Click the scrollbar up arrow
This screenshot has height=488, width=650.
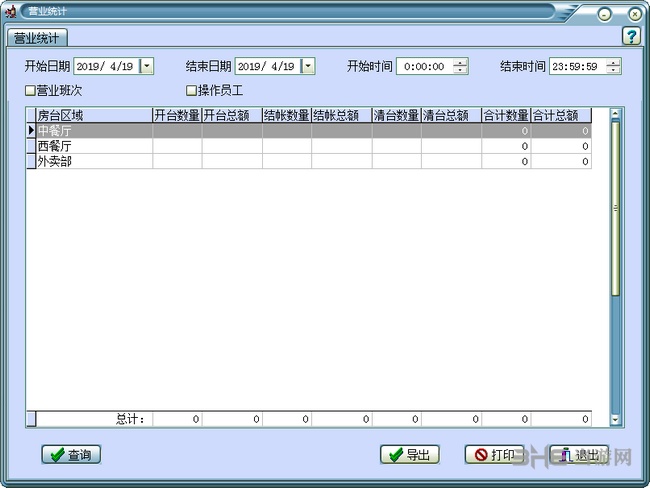click(x=615, y=114)
